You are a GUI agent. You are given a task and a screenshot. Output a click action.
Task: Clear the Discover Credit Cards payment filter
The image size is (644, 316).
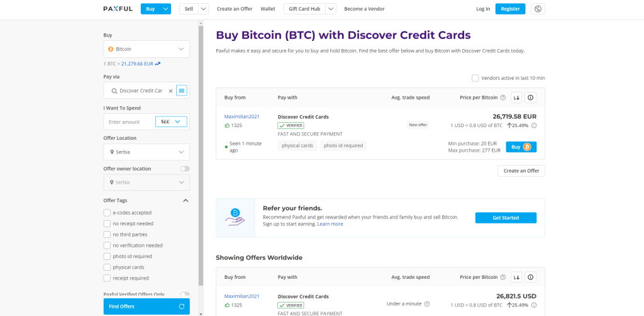[x=170, y=91]
